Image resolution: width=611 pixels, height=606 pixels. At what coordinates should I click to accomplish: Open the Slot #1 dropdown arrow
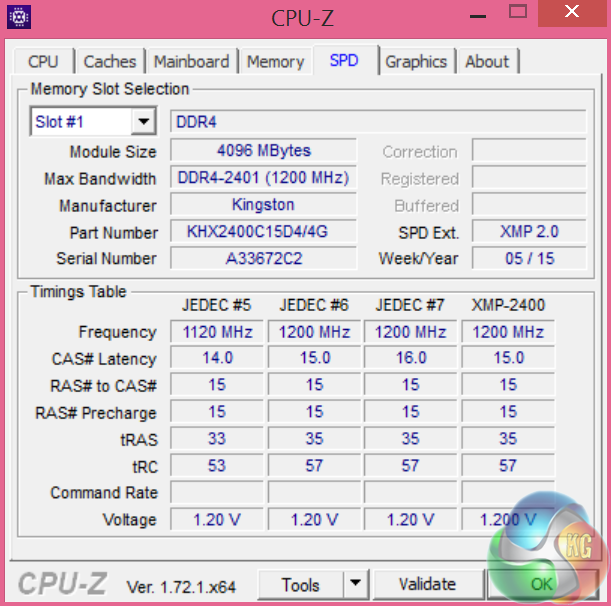click(144, 122)
